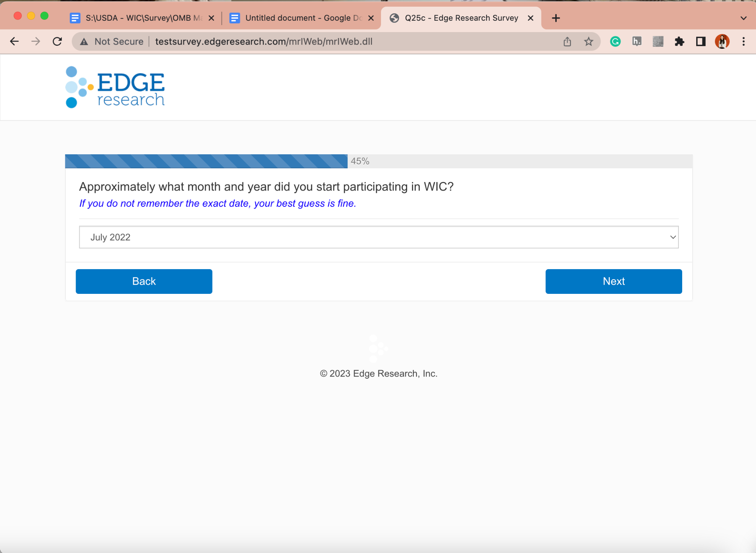
Task: Toggle the browser side panel icon
Action: click(x=701, y=41)
